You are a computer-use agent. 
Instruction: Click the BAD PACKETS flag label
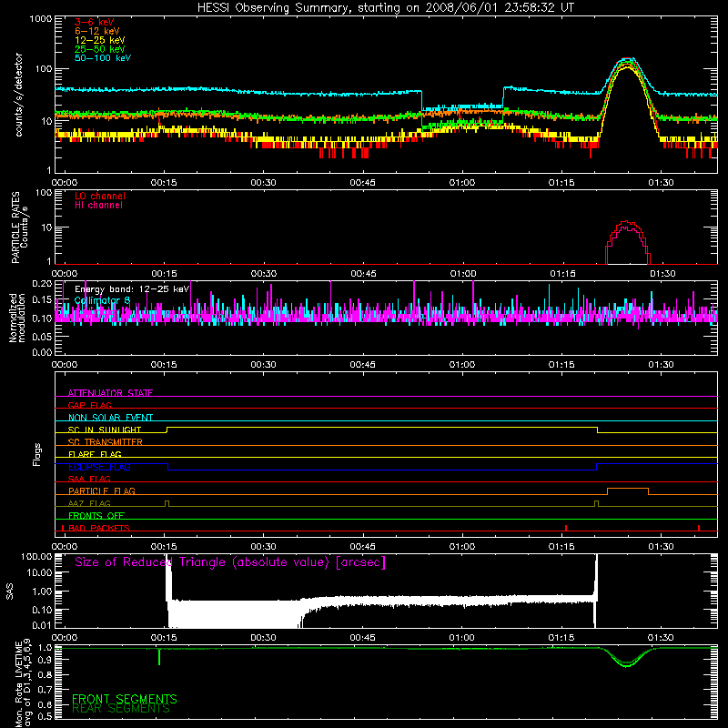click(99, 528)
